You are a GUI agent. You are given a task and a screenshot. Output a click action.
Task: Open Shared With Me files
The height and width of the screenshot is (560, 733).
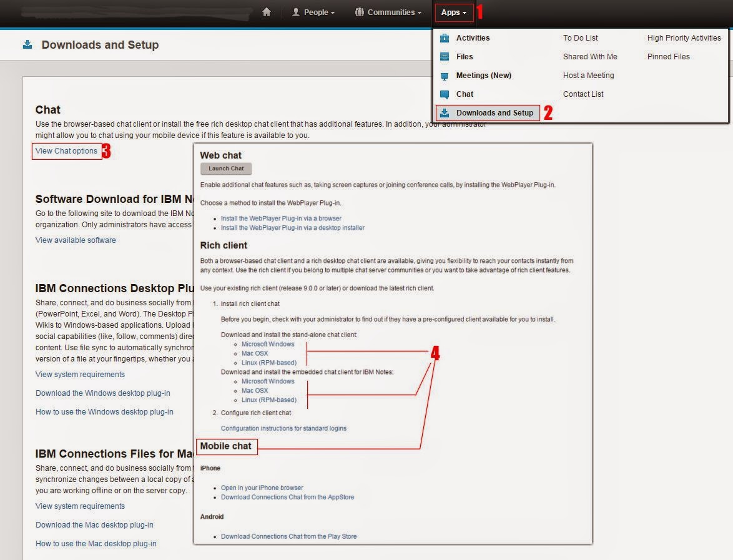click(x=590, y=57)
